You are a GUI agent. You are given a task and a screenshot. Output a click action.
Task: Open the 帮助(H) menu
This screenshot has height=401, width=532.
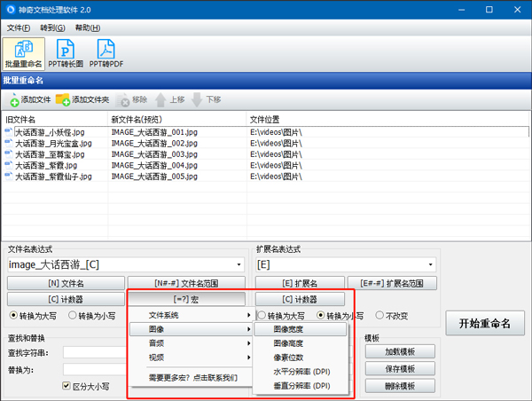point(88,28)
